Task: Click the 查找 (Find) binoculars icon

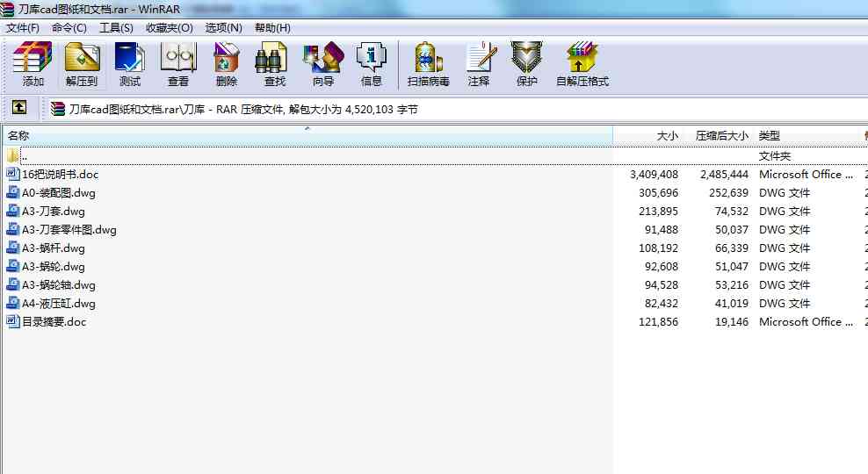Action: click(274, 64)
